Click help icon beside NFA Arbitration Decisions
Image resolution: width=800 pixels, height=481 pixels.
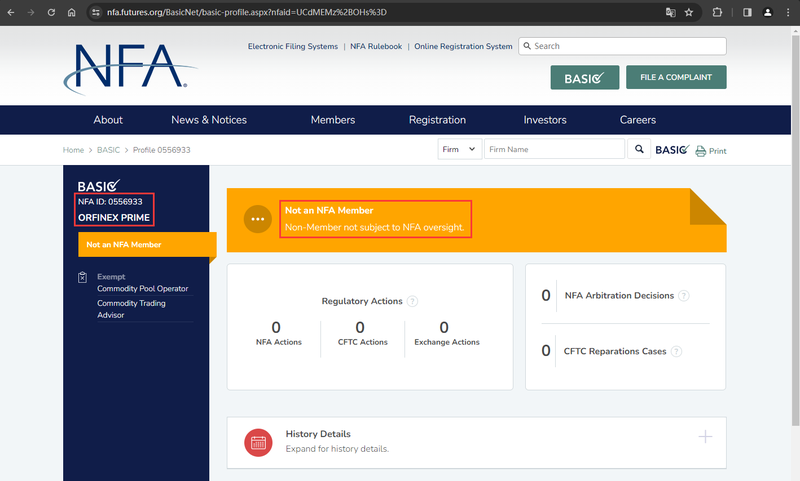click(x=684, y=296)
